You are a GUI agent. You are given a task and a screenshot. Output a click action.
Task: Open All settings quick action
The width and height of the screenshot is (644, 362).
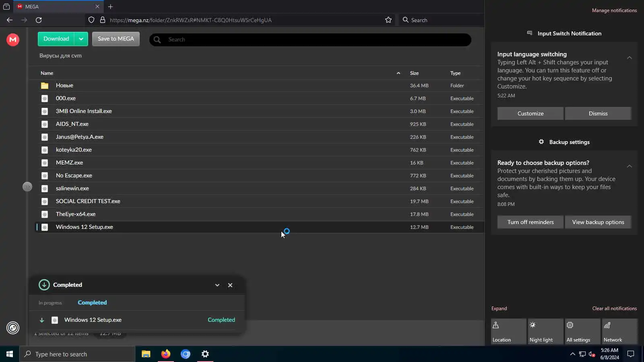pos(582,331)
